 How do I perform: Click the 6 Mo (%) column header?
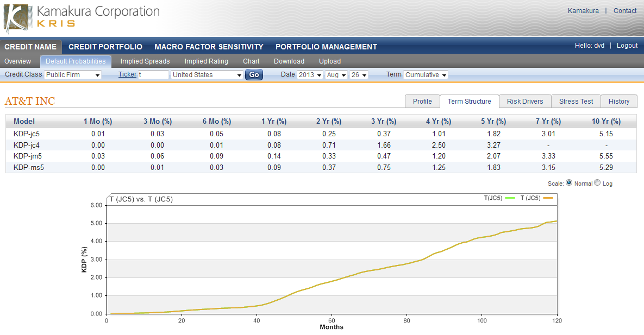pyautogui.click(x=216, y=122)
